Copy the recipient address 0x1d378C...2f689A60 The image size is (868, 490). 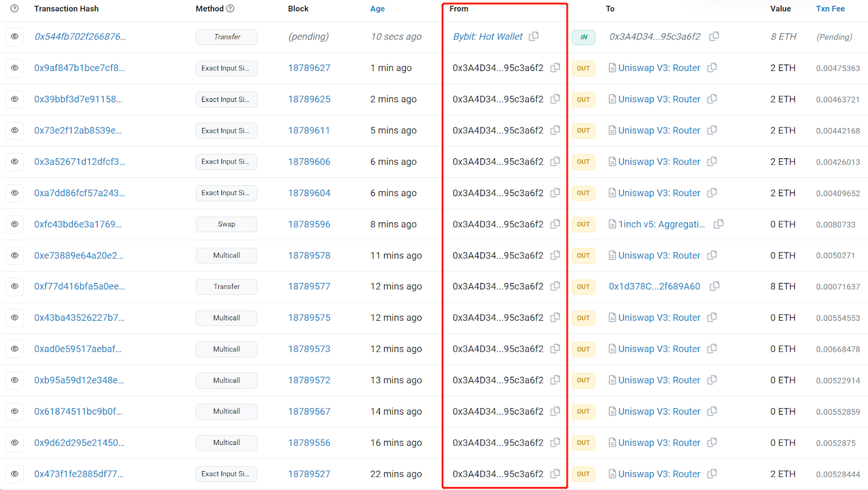[714, 286]
